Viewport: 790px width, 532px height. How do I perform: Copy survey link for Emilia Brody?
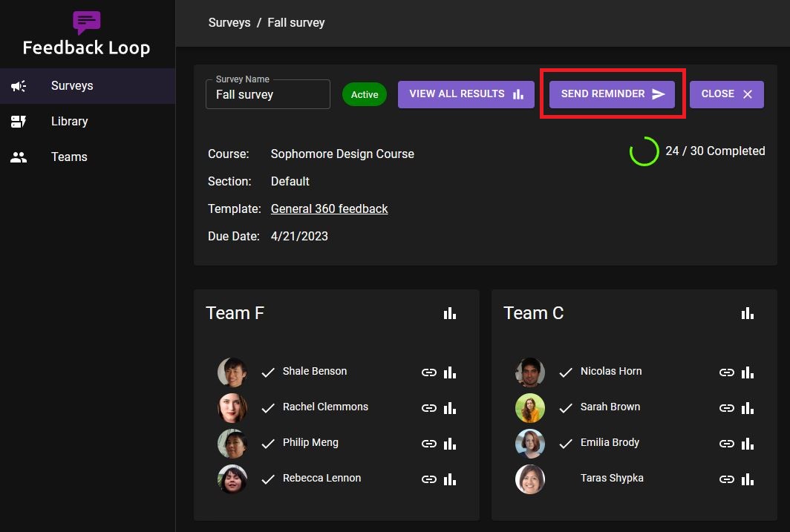[x=726, y=444]
